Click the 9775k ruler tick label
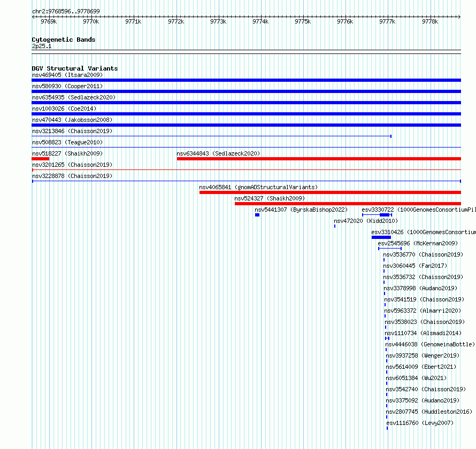 [x=303, y=21]
